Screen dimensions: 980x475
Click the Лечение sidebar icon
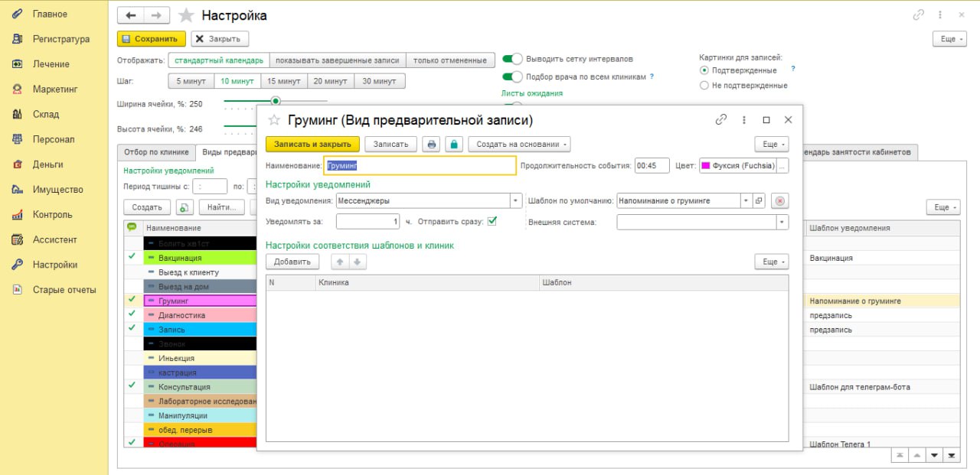pos(17,64)
